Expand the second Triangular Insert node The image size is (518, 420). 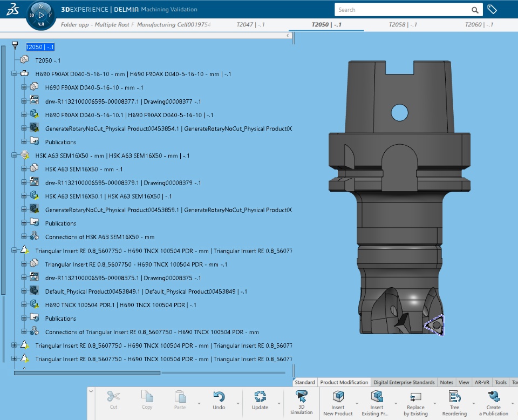point(14,346)
